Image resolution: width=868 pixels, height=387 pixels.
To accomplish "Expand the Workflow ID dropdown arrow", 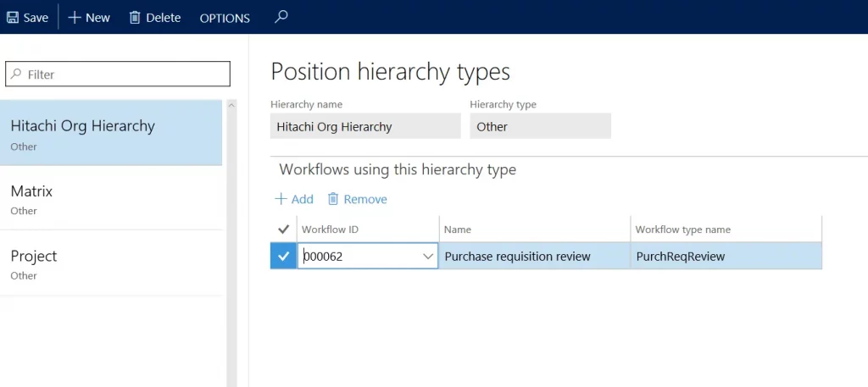I will [x=428, y=257].
